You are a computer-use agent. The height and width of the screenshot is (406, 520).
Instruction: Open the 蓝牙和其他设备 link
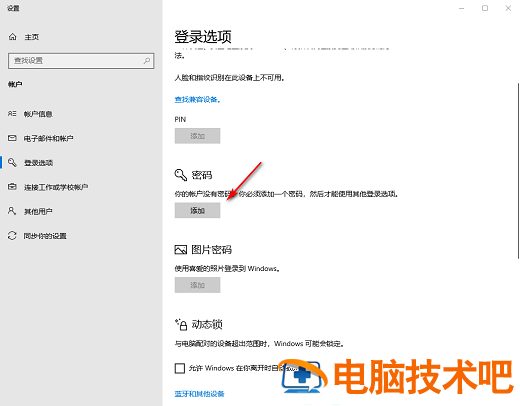pyautogui.click(x=199, y=394)
